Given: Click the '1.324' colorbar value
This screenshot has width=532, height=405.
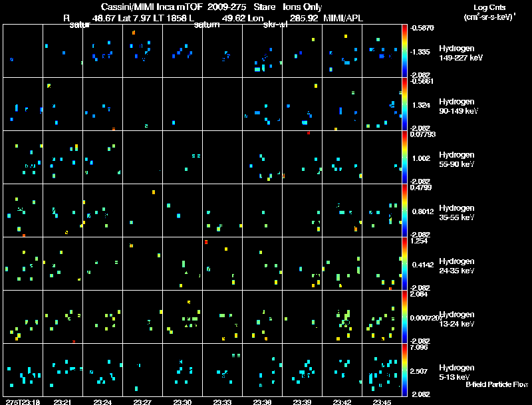Looking at the screenshot, I should pos(421,105).
